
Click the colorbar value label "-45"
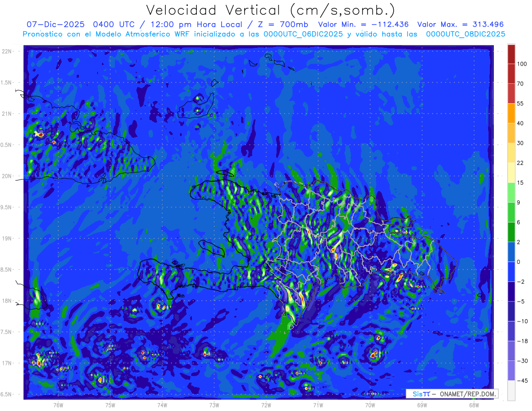pyautogui.click(x=522, y=380)
